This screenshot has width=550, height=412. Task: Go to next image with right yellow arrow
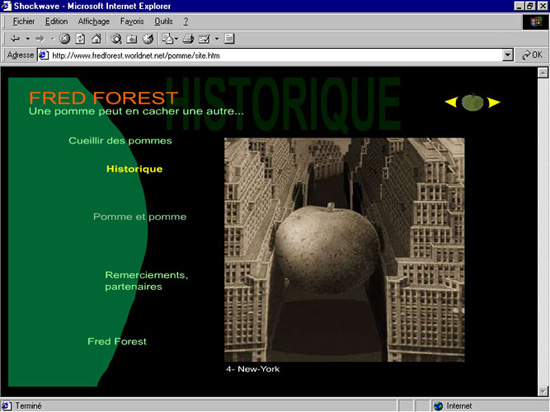click(x=494, y=102)
